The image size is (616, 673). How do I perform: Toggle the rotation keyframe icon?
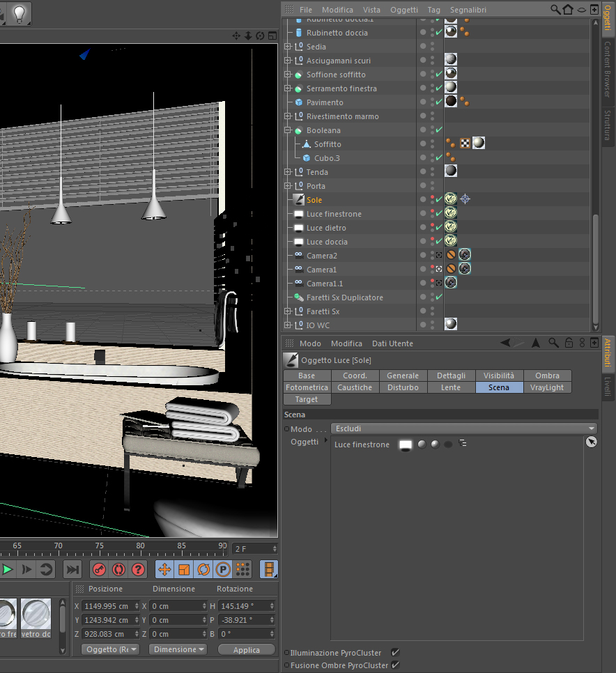point(203,569)
